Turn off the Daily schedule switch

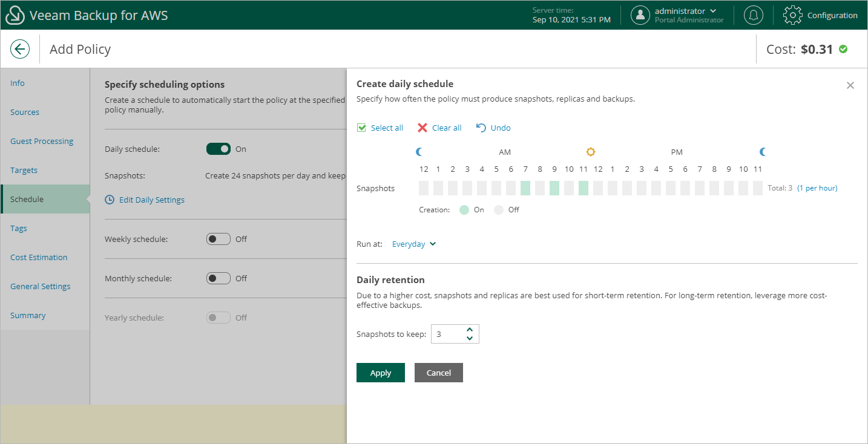(219, 149)
